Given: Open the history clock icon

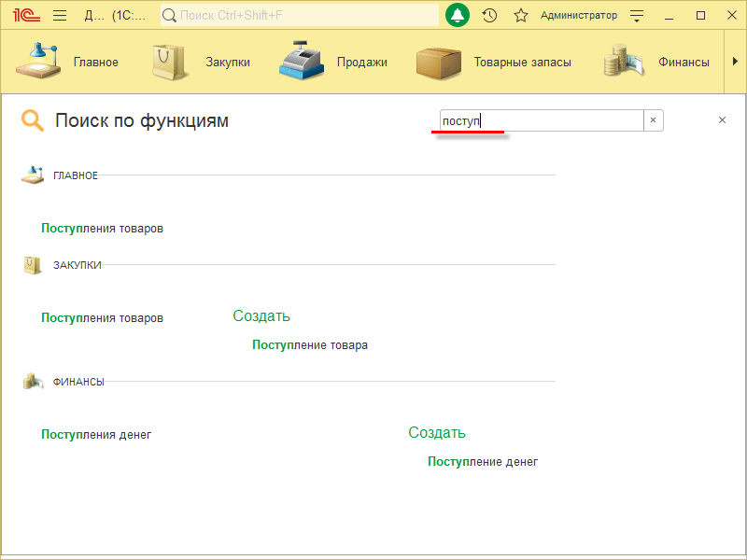Looking at the screenshot, I should point(489,15).
